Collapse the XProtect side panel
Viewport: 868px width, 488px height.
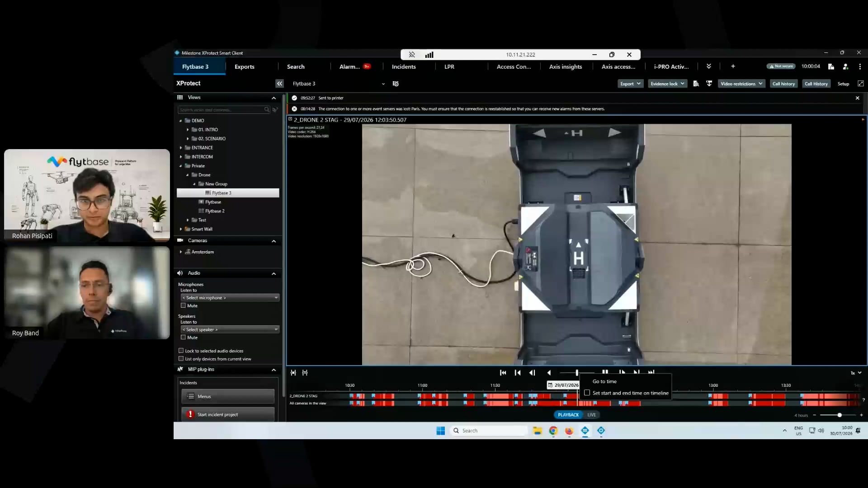point(279,84)
